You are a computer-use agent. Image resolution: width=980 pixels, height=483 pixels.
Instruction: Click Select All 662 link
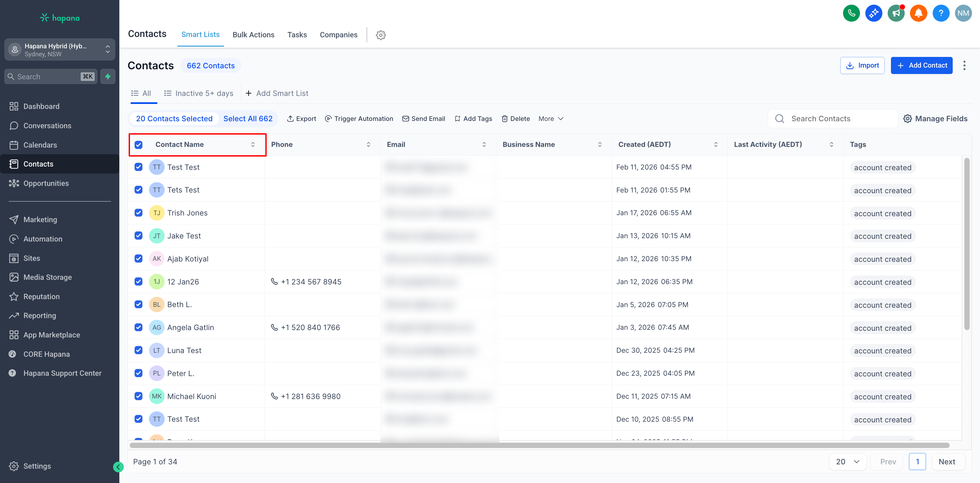[x=248, y=119]
